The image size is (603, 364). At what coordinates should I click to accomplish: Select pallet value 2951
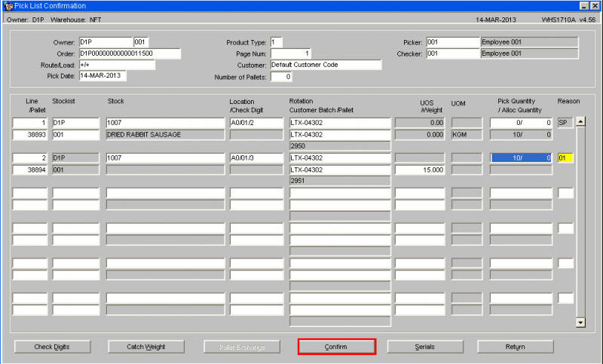pyautogui.click(x=340, y=181)
